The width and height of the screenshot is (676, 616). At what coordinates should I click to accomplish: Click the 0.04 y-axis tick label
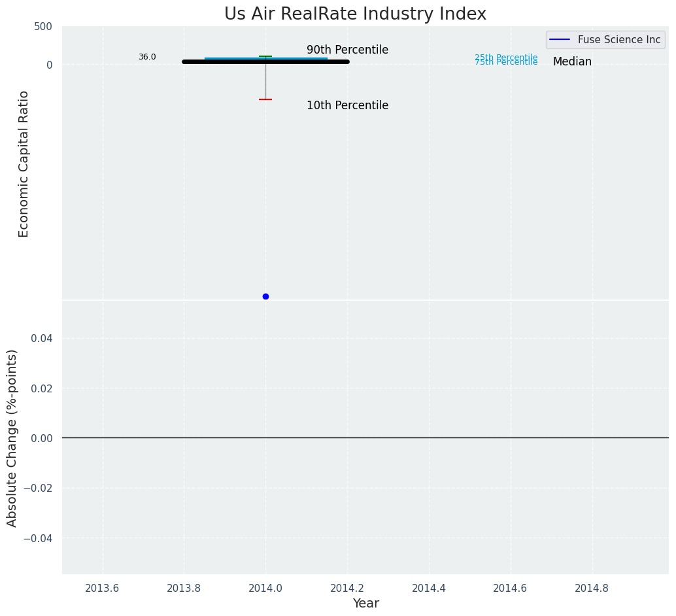42,338
